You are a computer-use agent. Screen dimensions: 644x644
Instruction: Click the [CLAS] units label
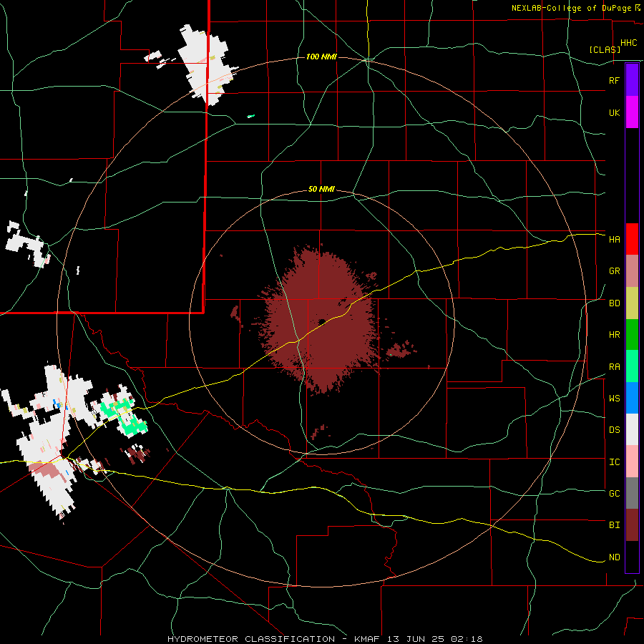click(x=605, y=49)
